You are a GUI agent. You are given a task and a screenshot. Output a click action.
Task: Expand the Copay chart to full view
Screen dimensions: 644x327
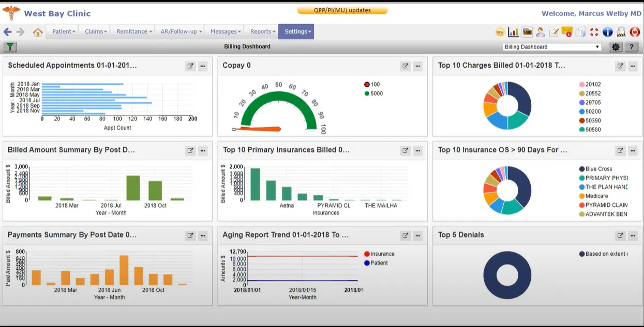(x=405, y=66)
